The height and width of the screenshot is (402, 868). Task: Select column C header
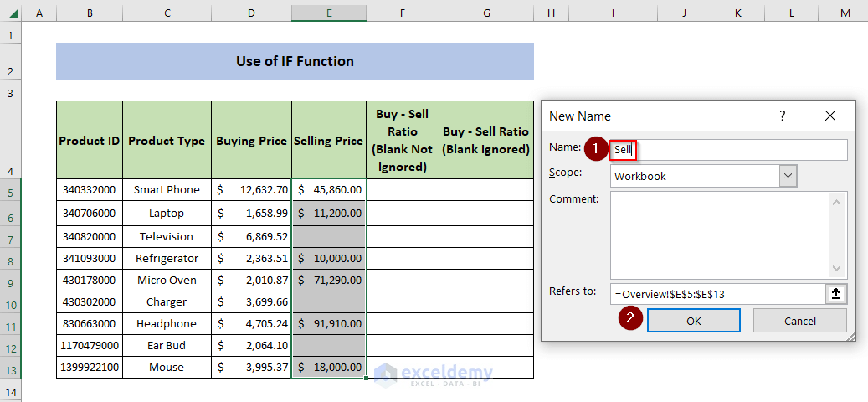tap(167, 13)
